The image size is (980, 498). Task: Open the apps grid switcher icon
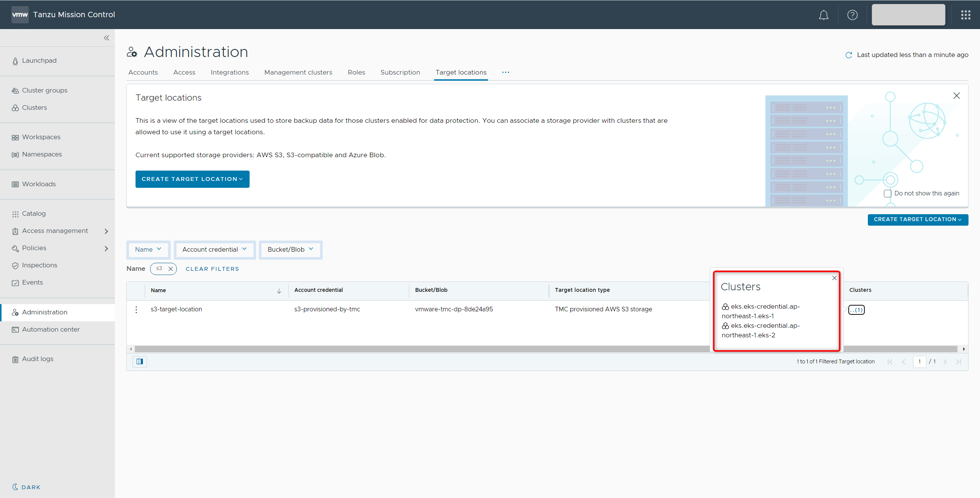965,15
